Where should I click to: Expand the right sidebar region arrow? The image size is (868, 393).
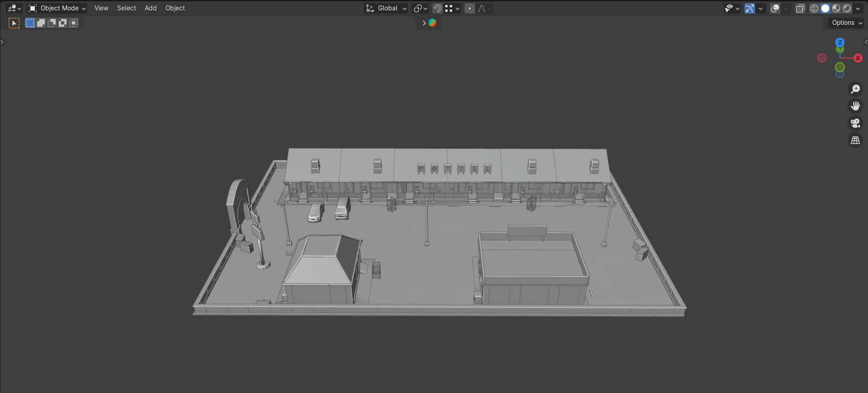pos(866,42)
